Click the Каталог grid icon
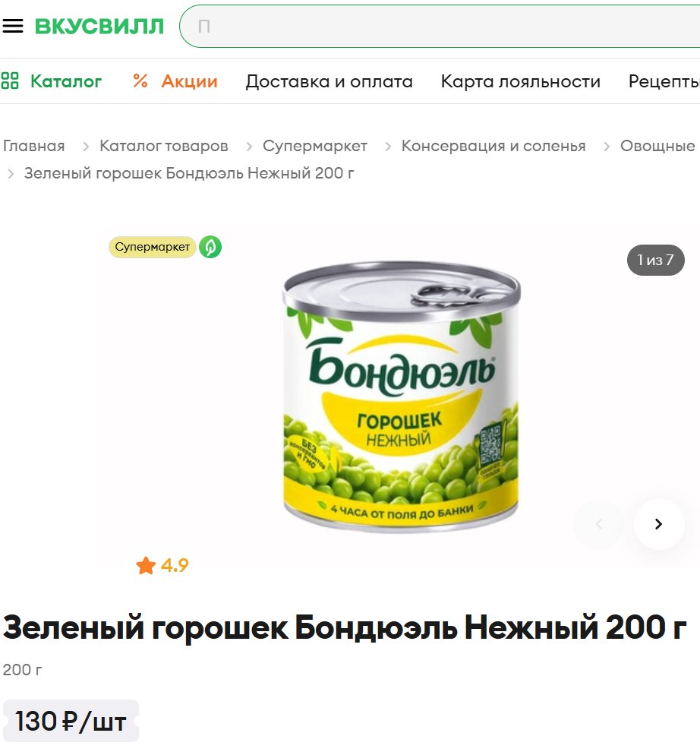This screenshot has width=700, height=755. coord(10,81)
